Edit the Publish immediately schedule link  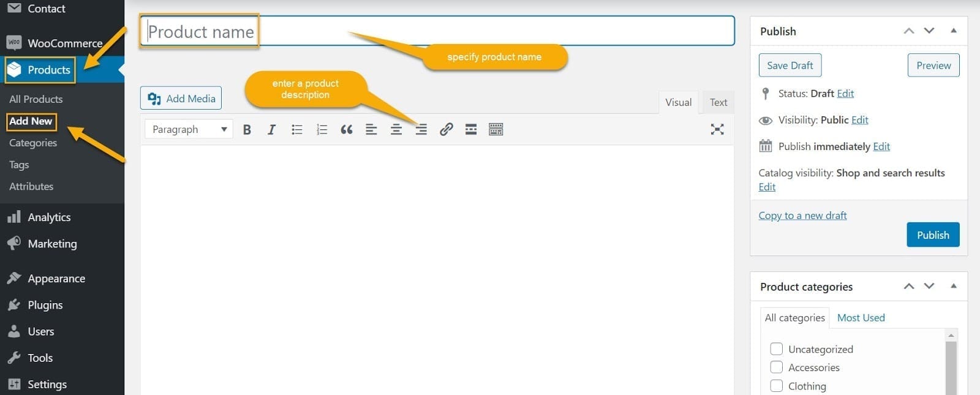(x=881, y=146)
